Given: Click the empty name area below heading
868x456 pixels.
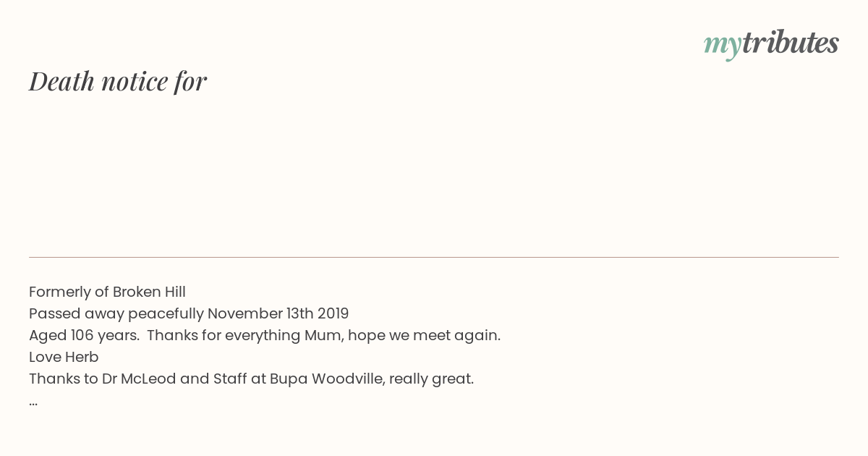Looking at the screenshot, I should pyautogui.click(x=434, y=174).
